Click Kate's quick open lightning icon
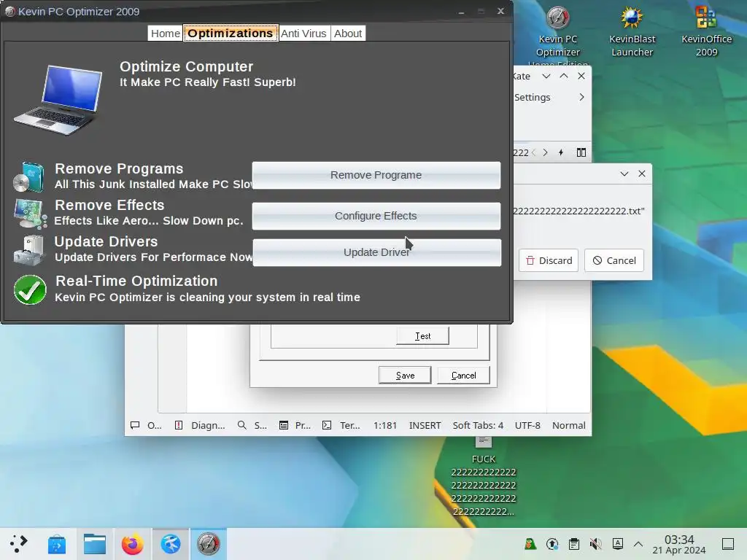The height and width of the screenshot is (560, 747). 561,152
